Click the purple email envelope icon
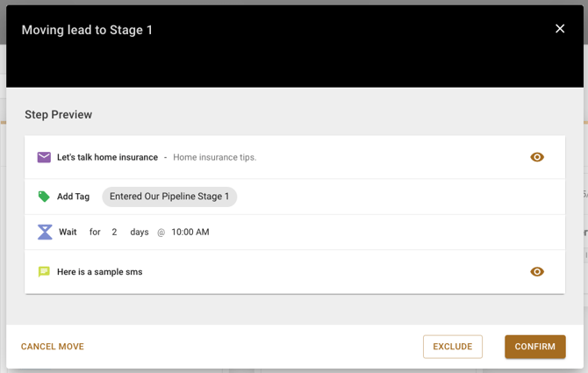 coord(44,157)
